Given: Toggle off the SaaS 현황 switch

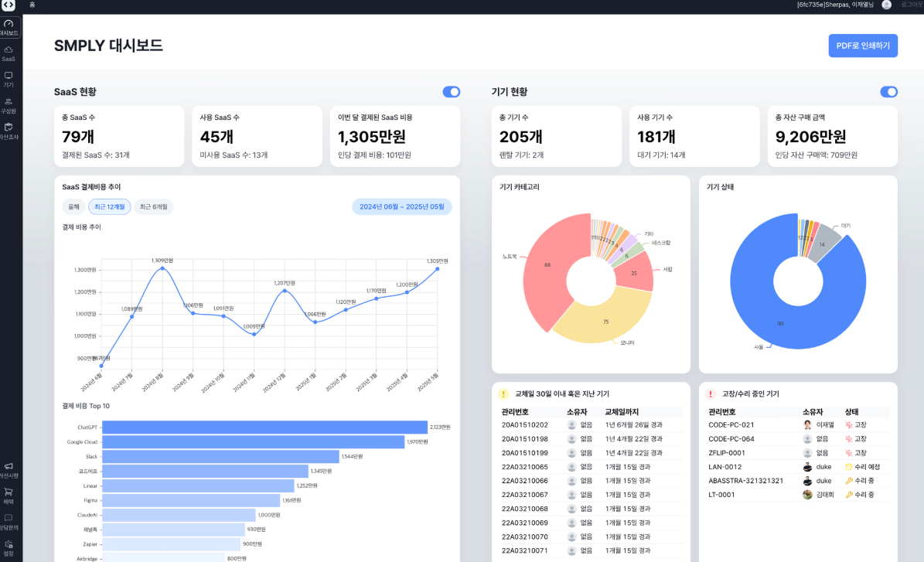Looking at the screenshot, I should click(452, 92).
